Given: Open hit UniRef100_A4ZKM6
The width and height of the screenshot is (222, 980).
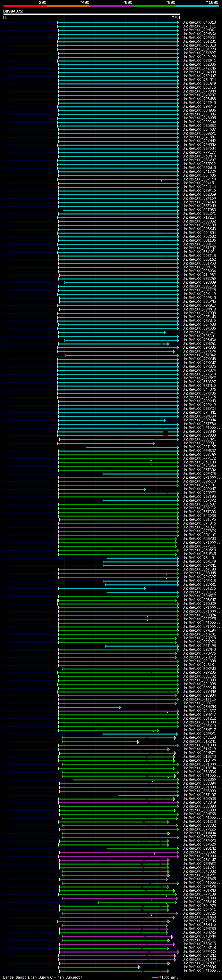Looking at the screenshot, I should click(x=199, y=68).
